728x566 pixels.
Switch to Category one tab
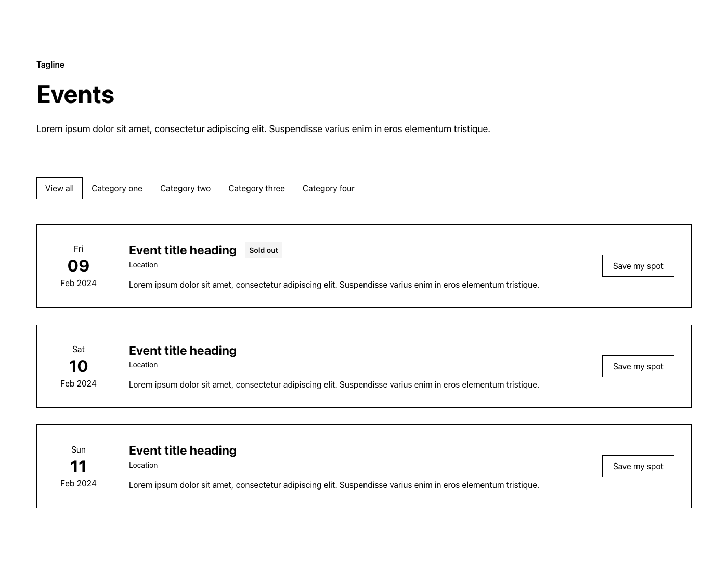117,188
